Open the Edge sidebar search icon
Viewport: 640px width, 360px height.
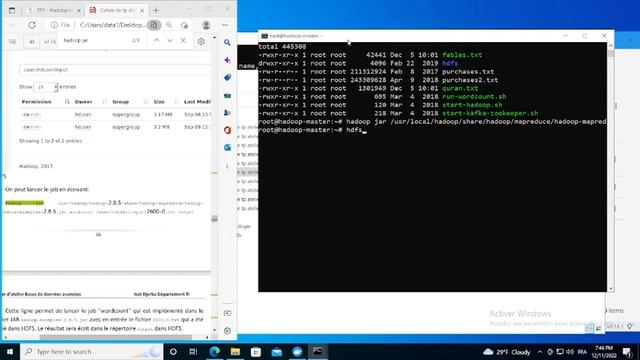pos(227,42)
